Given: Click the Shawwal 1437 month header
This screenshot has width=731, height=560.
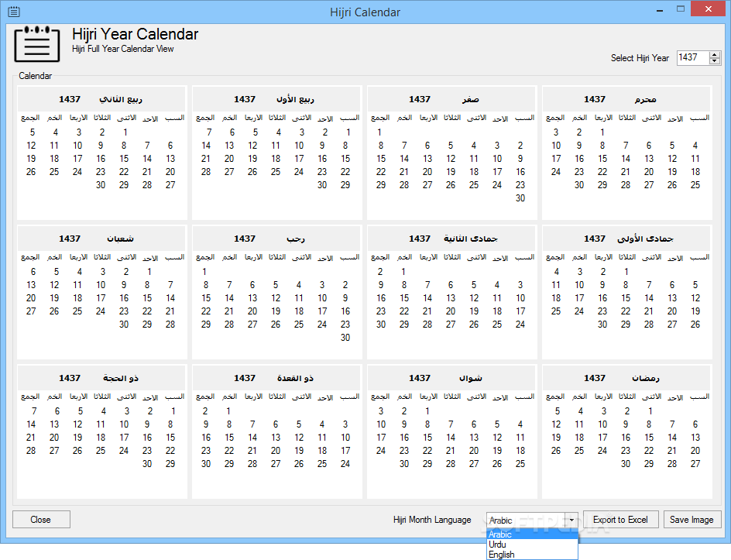Looking at the screenshot, I should (451, 378).
